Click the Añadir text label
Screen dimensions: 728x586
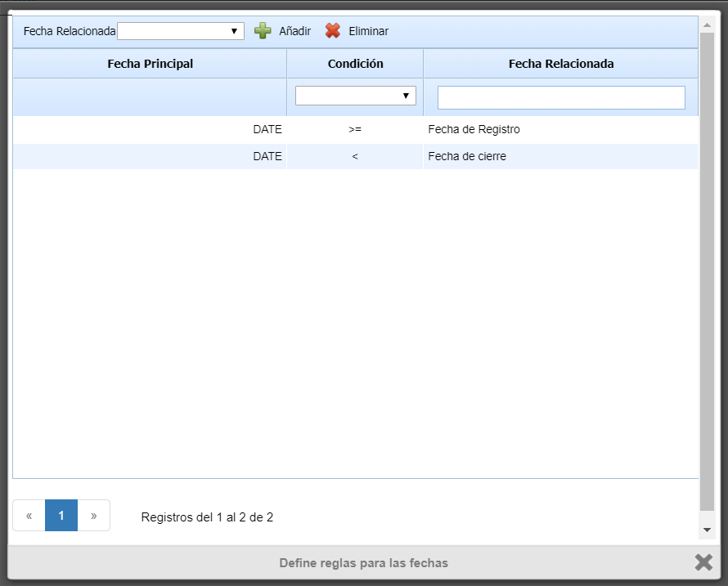point(294,31)
